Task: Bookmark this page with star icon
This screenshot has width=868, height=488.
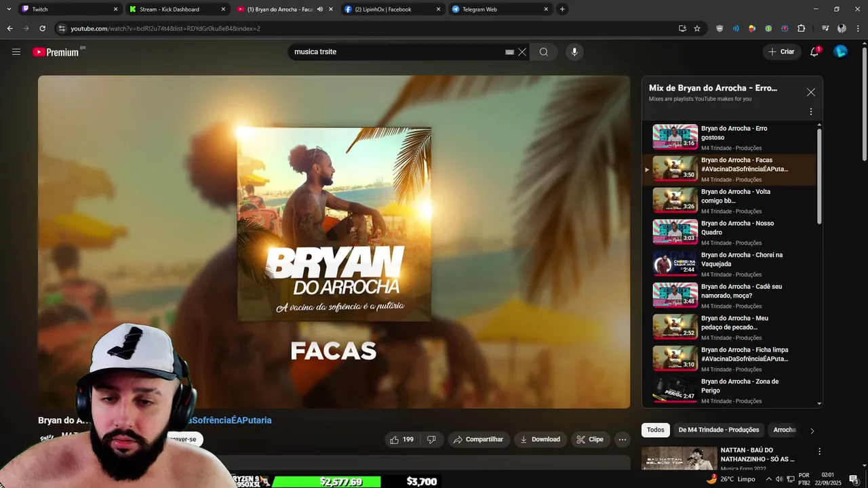Action: [697, 28]
